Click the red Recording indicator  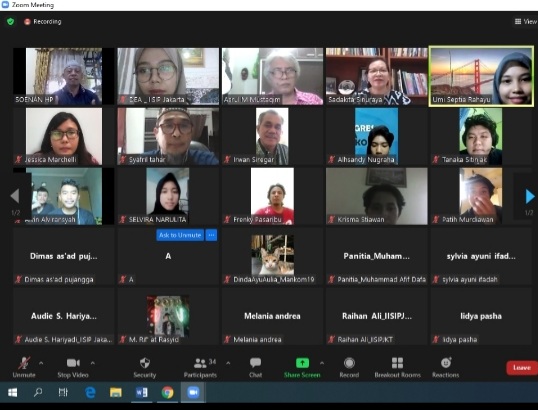pyautogui.click(x=43, y=22)
